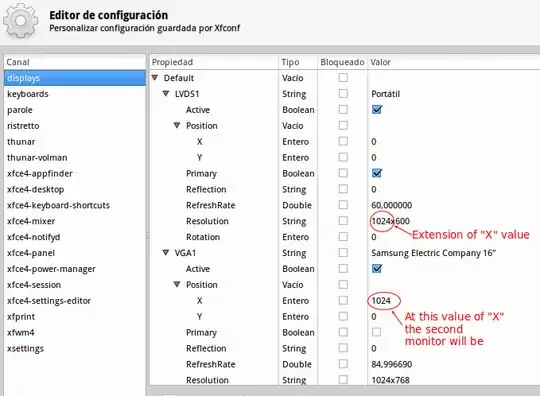The image size is (540, 396).
Task: Select VGA1 Position X value 1024
Action: point(381,301)
